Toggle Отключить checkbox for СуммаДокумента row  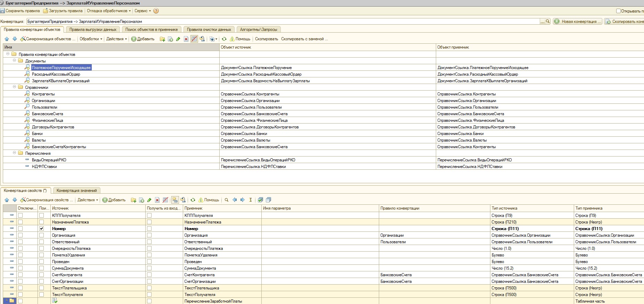[x=20, y=268]
